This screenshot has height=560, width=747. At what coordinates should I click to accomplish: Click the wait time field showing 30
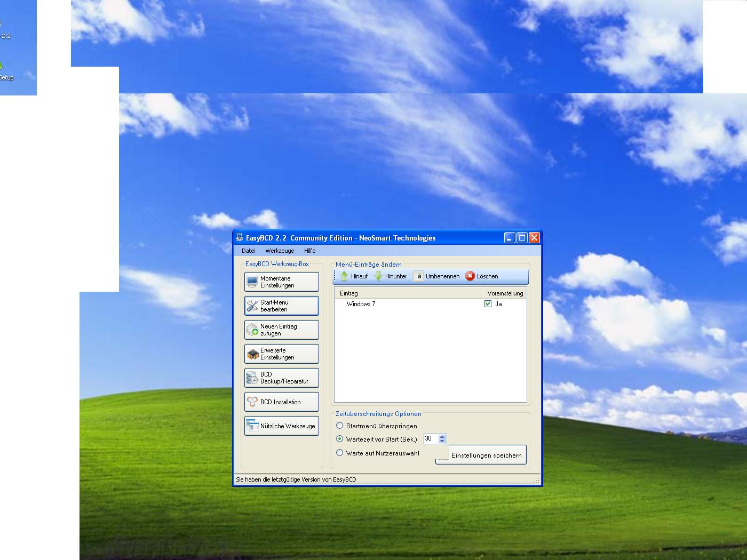[431, 438]
